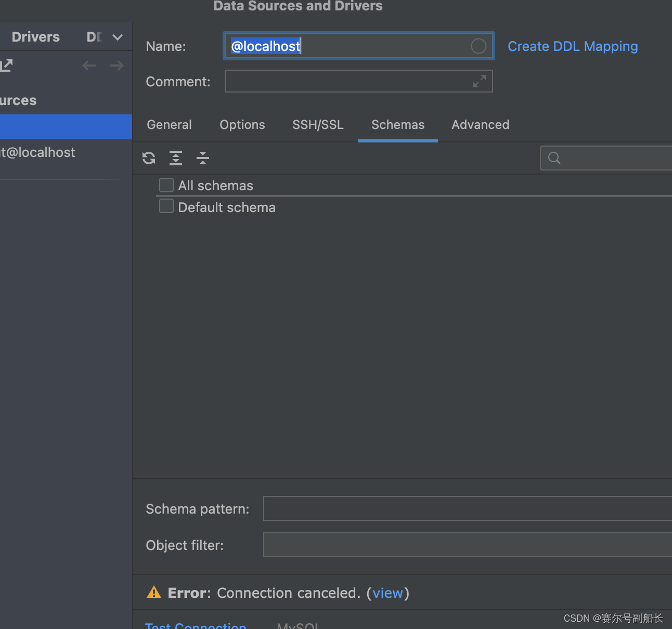Switch to the Options tab

click(x=242, y=125)
